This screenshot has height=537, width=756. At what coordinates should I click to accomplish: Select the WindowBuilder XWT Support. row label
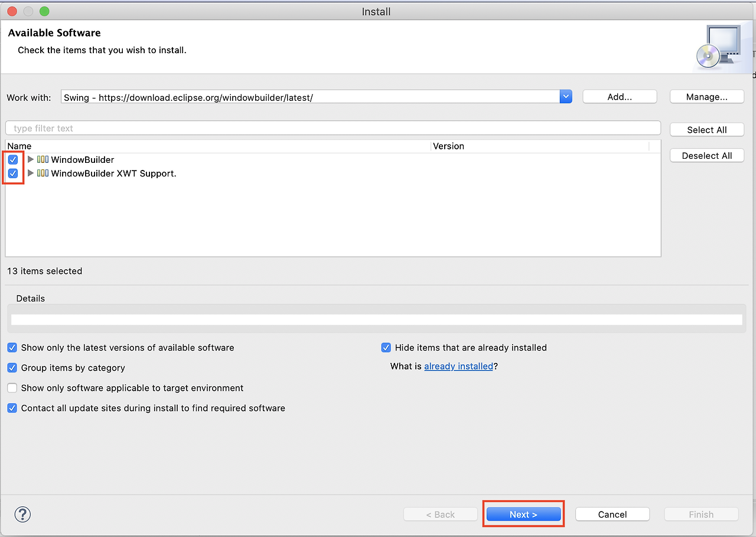pos(113,173)
